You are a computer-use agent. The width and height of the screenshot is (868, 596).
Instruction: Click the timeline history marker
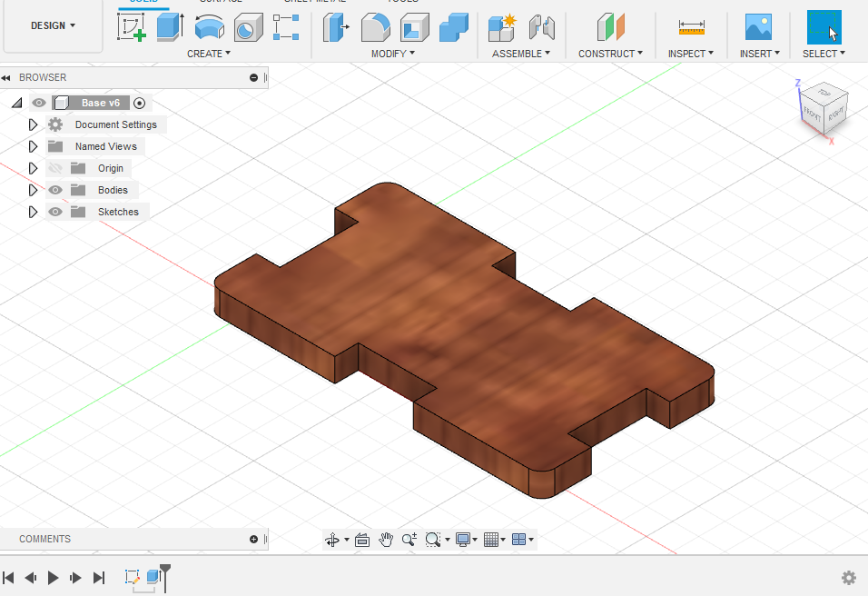coord(165,578)
